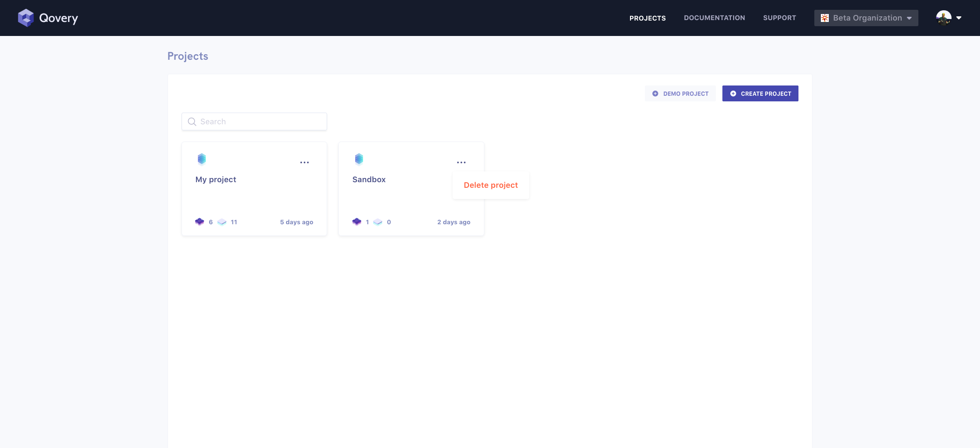Viewport: 980px width, 448px height.
Task: Click the Projects page heading
Action: [188, 56]
